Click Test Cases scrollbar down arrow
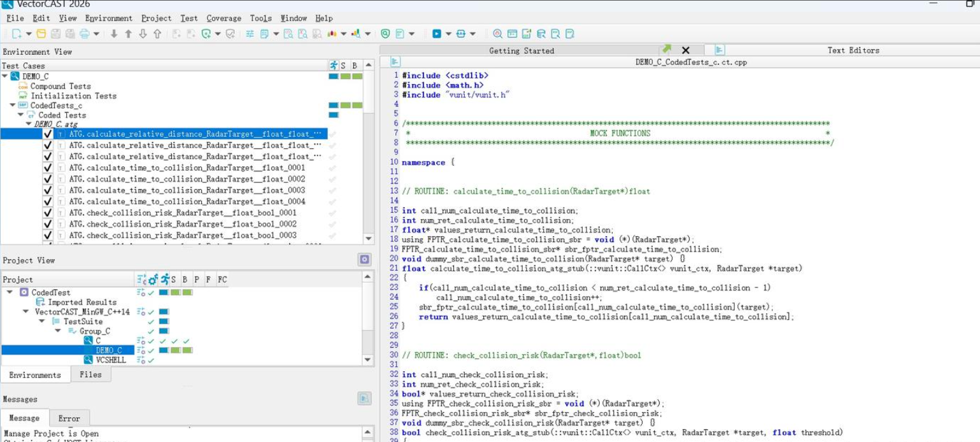 368,238
